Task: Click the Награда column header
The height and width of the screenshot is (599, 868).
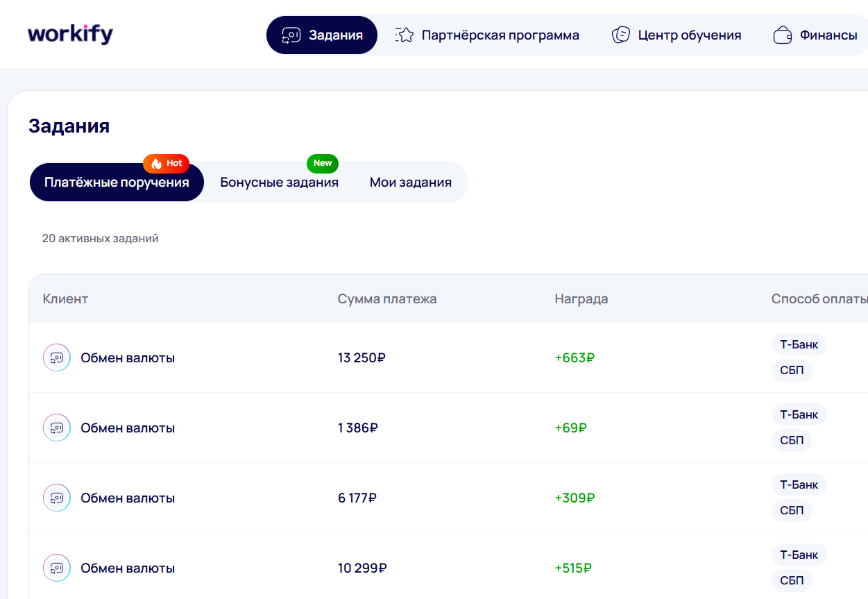Action: click(x=581, y=299)
